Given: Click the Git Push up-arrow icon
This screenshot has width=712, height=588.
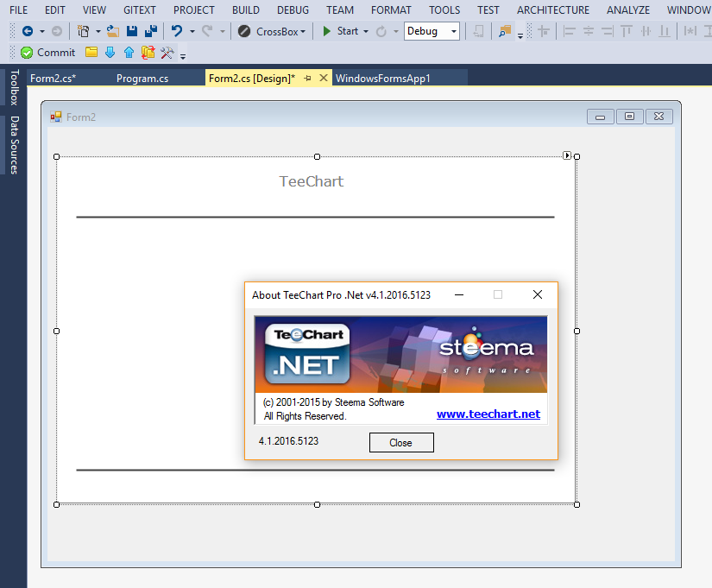Looking at the screenshot, I should point(129,53).
